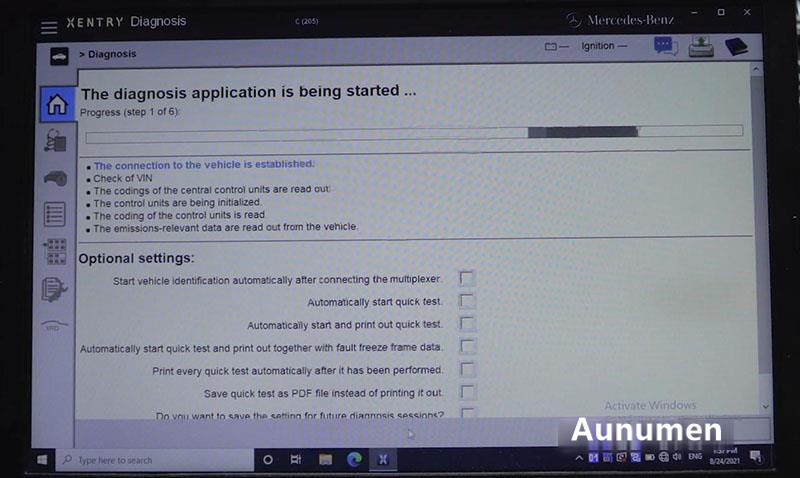Click 'The control units are being initialized' step
The height and width of the screenshot is (478, 800).
177,203
